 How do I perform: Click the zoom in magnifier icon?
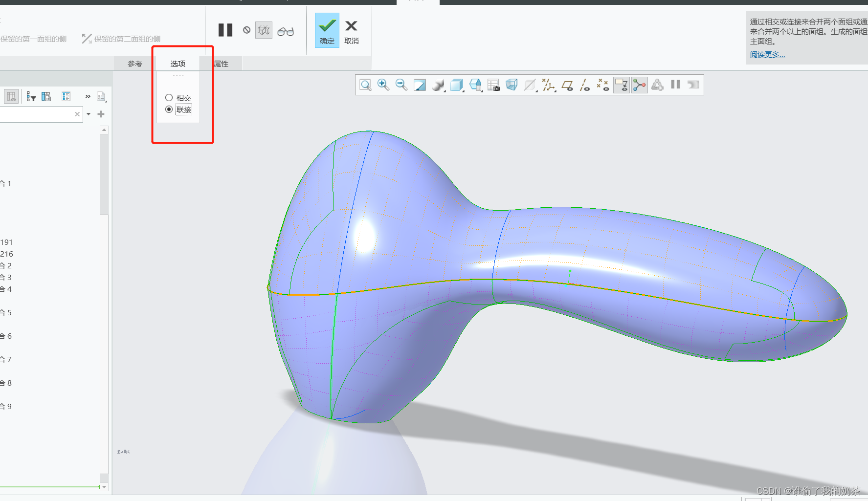[x=383, y=85]
